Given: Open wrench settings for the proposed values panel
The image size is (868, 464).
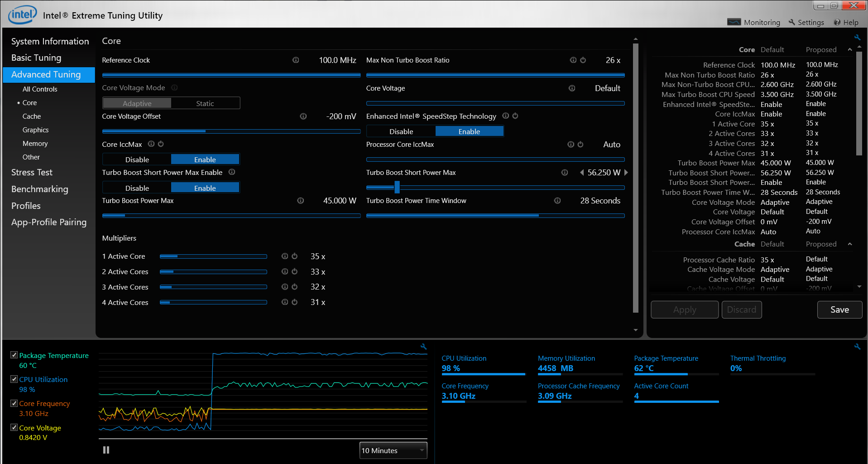Looking at the screenshot, I should click(x=857, y=38).
